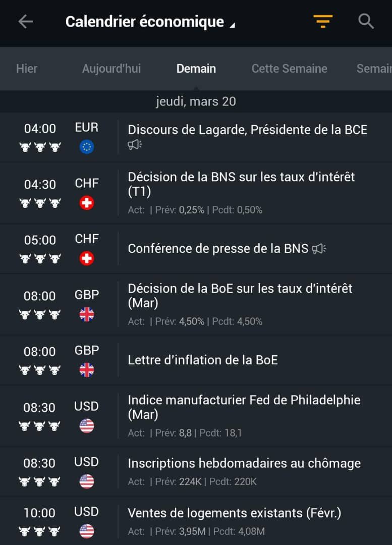The height and width of the screenshot is (545, 392).
Task: Open the yellow filter icon
Action: [323, 21]
